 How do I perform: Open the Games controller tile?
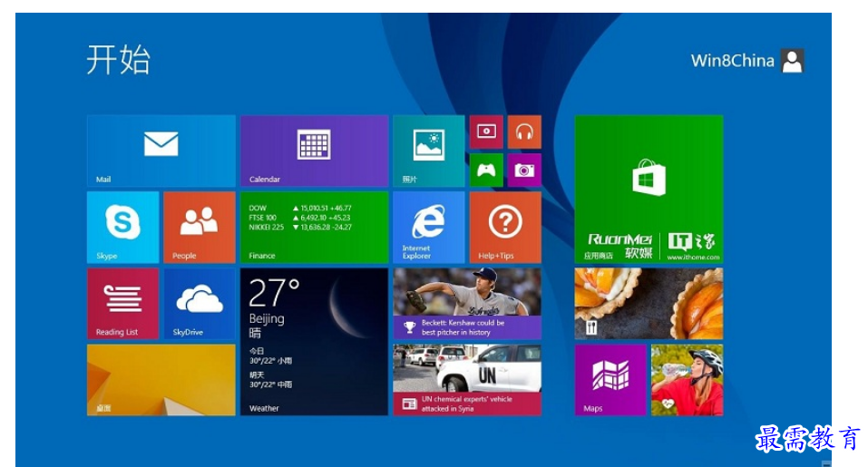pyautogui.click(x=486, y=170)
